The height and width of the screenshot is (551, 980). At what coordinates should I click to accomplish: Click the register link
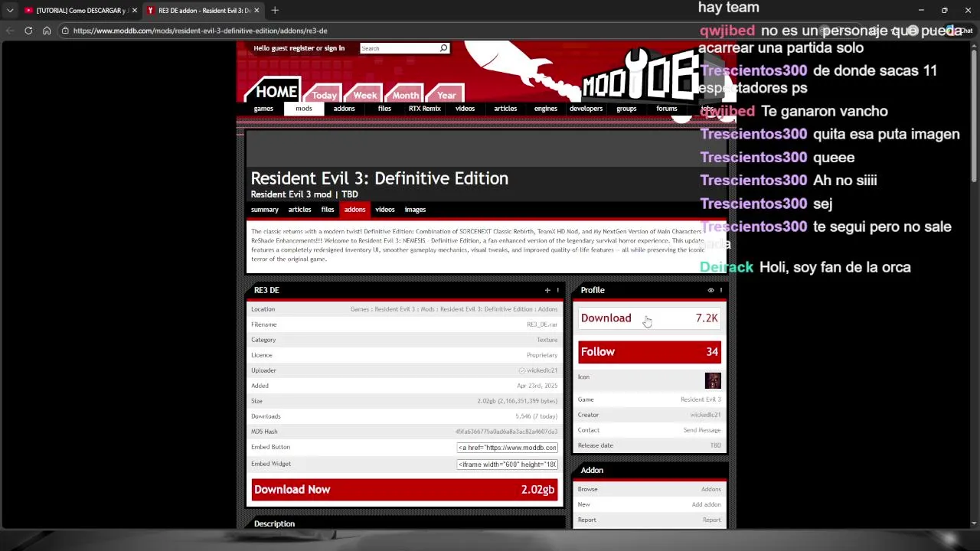pyautogui.click(x=302, y=48)
